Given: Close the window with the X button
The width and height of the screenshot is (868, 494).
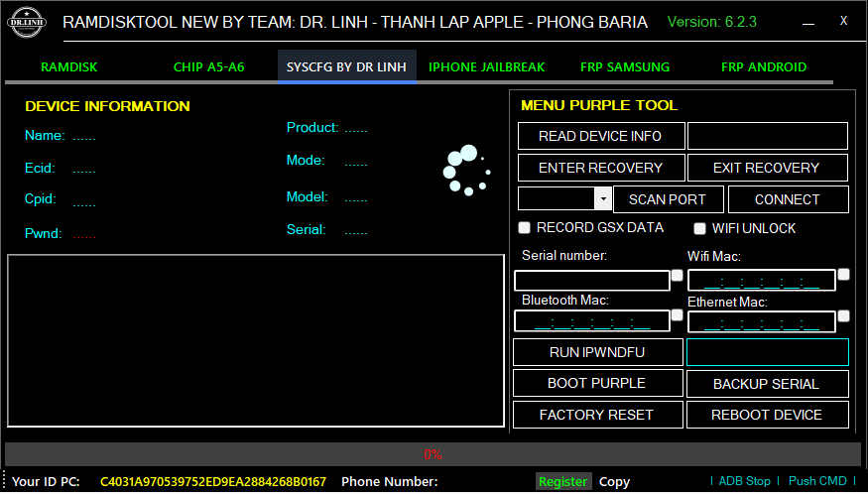Looking at the screenshot, I should point(843,21).
